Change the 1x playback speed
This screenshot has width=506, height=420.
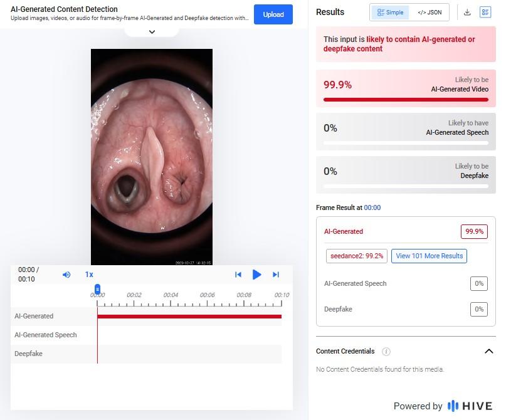pos(89,275)
